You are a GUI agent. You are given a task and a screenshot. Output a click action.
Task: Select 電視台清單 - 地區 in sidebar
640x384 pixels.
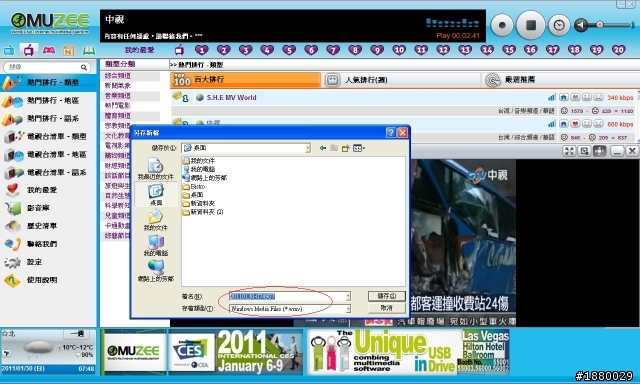click(48, 154)
